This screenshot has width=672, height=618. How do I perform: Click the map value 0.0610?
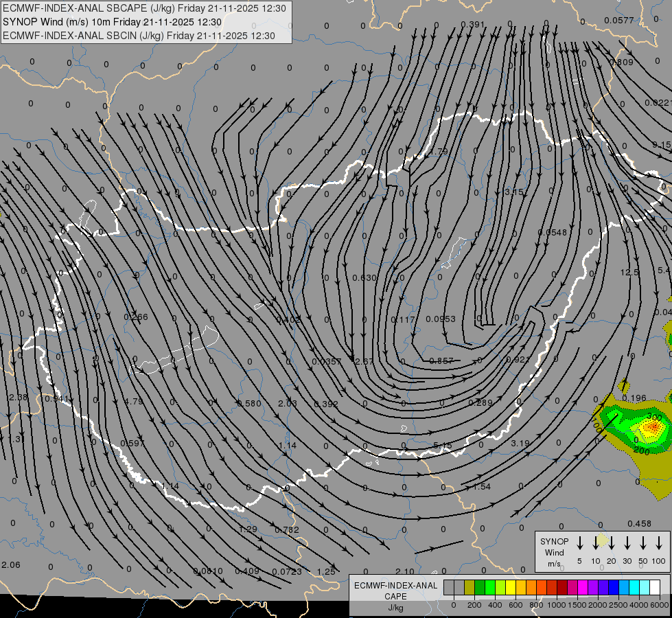208,571
